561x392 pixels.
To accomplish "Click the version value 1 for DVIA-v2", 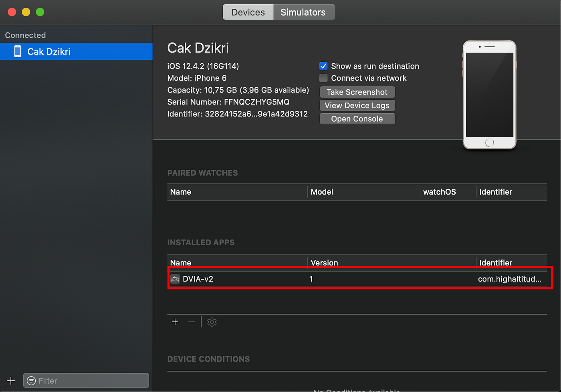I will click(311, 279).
